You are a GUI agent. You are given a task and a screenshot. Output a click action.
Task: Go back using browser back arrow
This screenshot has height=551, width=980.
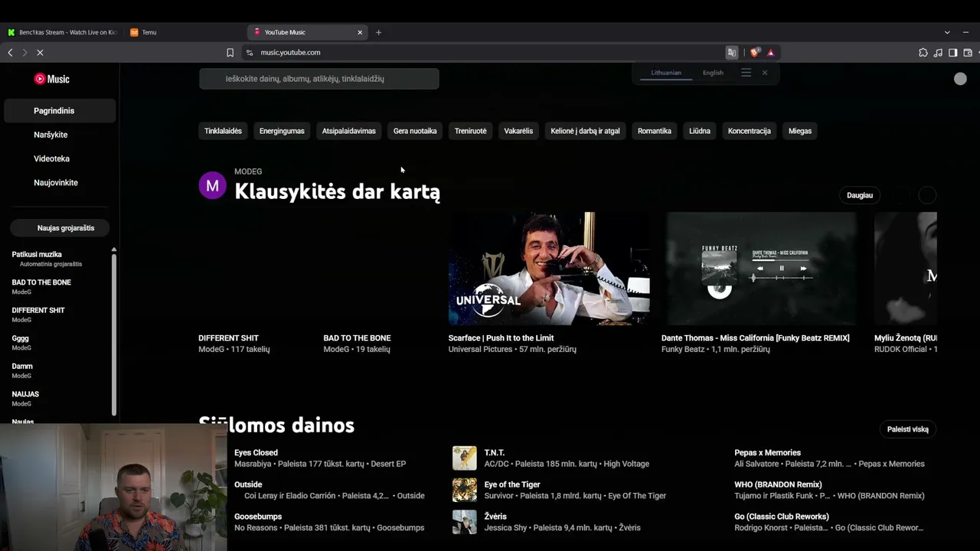[10, 53]
